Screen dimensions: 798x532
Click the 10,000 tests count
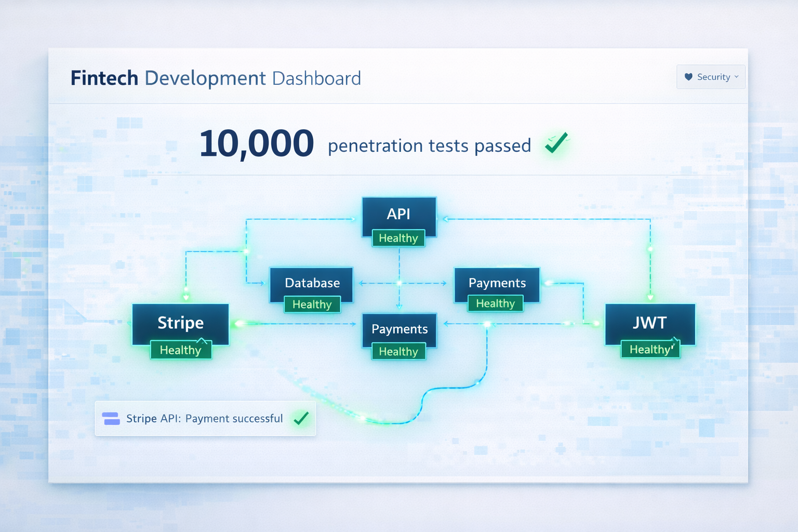[256, 144]
